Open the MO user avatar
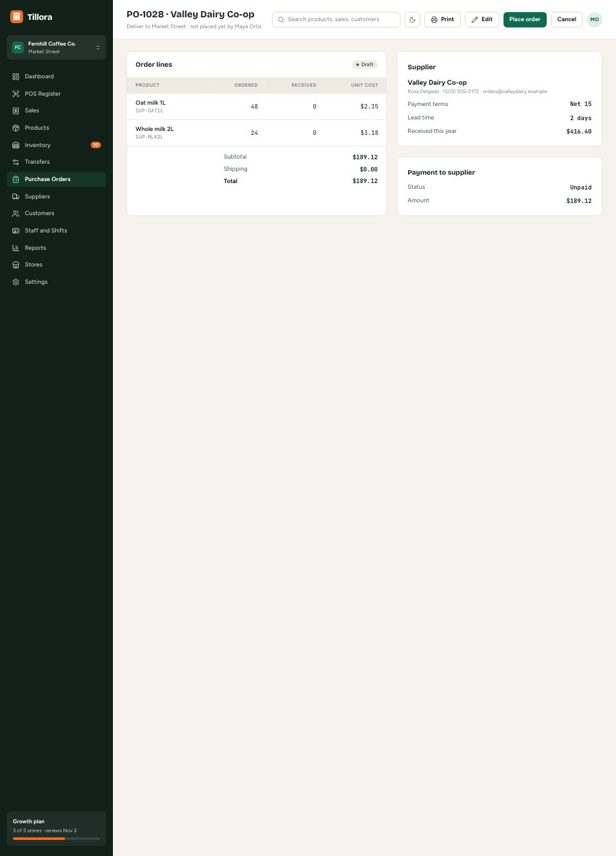The width and height of the screenshot is (616, 856). pyautogui.click(x=595, y=19)
